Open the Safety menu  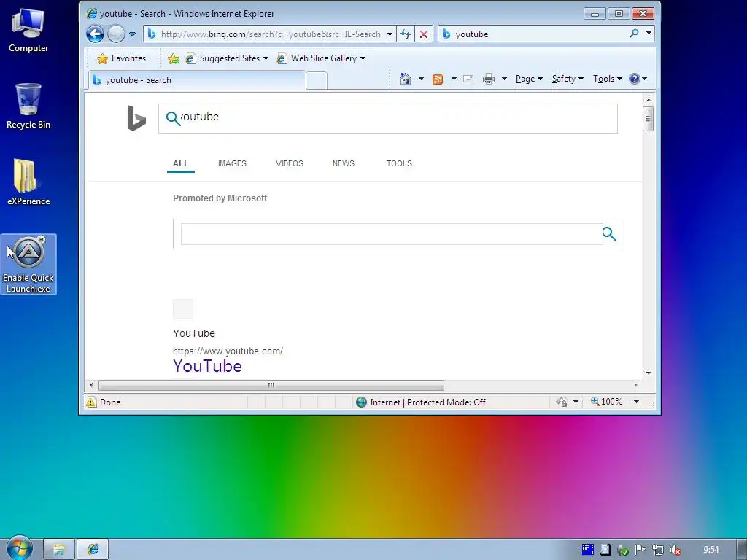[568, 79]
